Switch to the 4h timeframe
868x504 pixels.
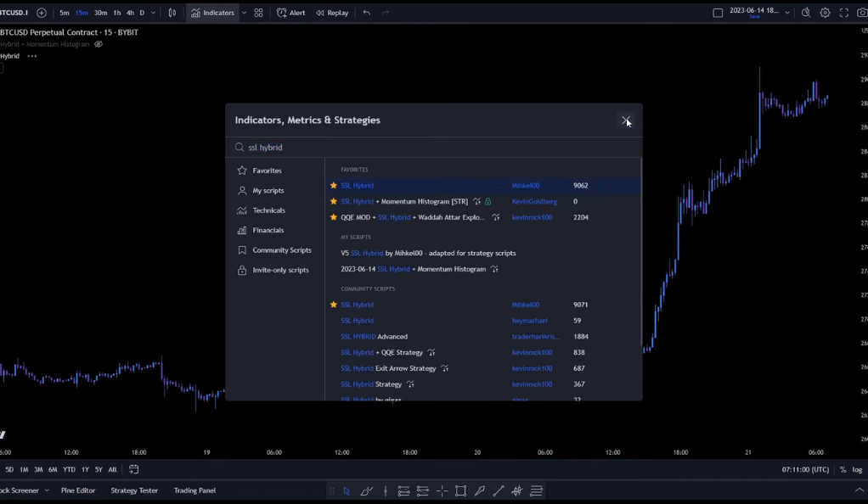pos(130,12)
